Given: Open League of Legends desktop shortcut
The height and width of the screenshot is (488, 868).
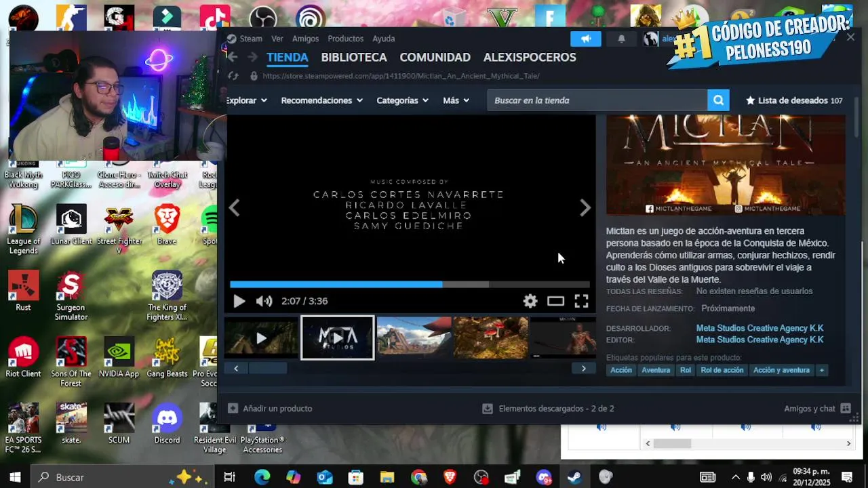Looking at the screenshot, I should [x=24, y=229].
